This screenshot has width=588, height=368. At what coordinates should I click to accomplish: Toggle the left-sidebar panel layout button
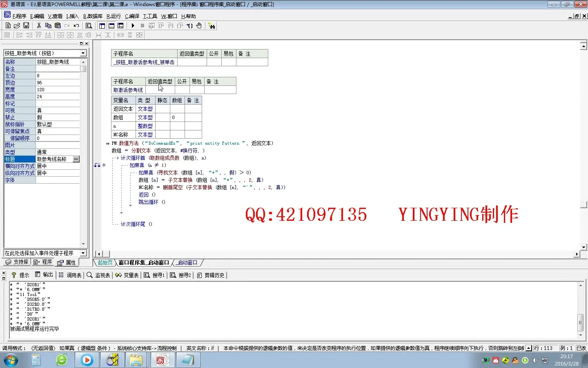click(102, 26)
